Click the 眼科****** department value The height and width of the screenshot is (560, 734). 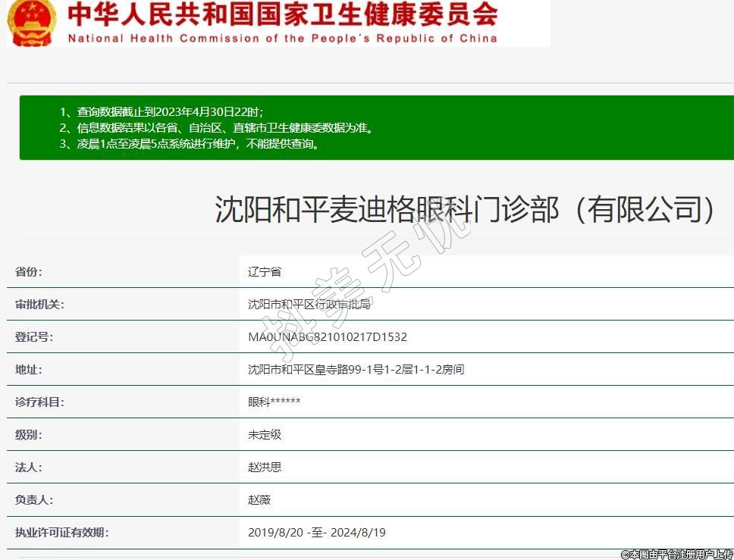274,402
